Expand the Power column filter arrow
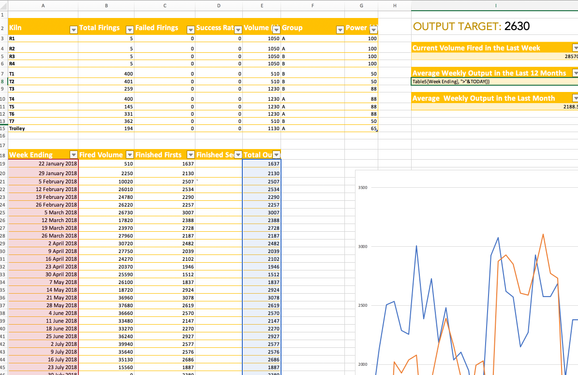 [373, 30]
